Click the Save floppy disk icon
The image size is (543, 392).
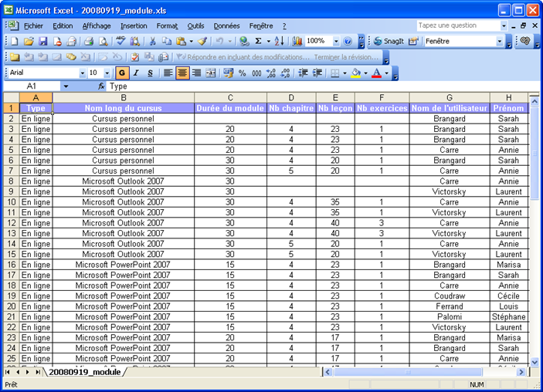coord(43,42)
